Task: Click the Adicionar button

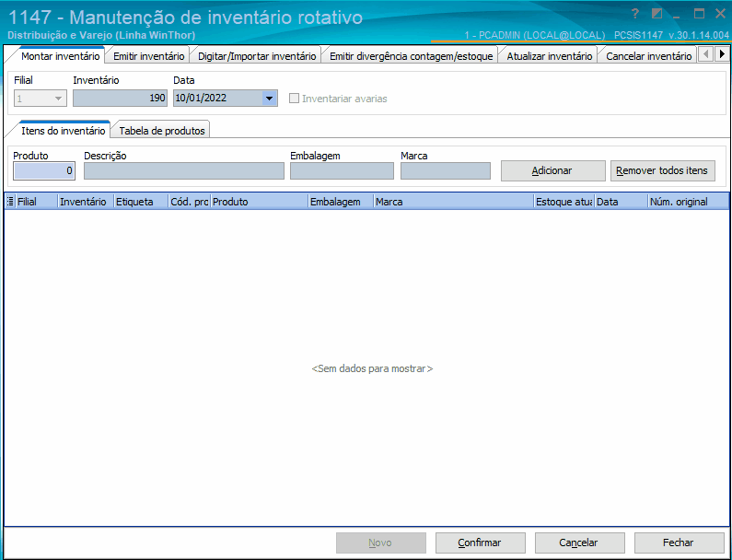Action: point(552,171)
